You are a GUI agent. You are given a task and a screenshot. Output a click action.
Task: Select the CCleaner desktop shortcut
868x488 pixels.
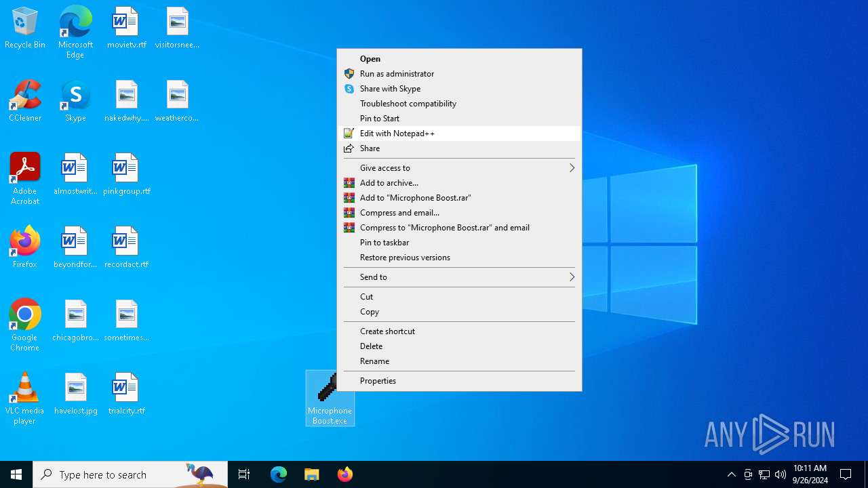coord(25,102)
